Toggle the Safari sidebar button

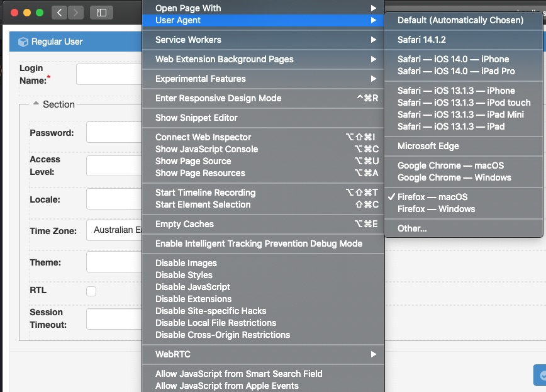tap(101, 13)
